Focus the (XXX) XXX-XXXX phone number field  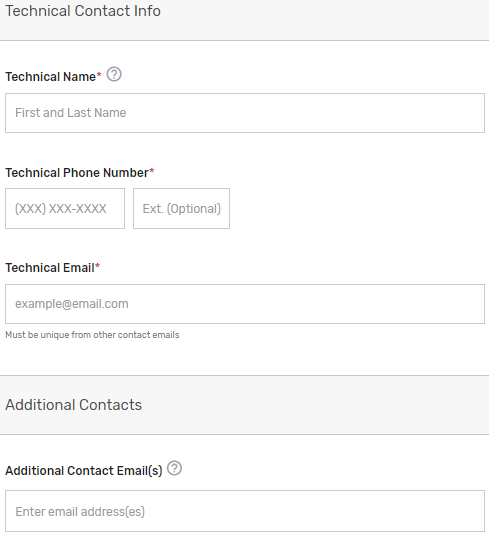[x=65, y=209]
